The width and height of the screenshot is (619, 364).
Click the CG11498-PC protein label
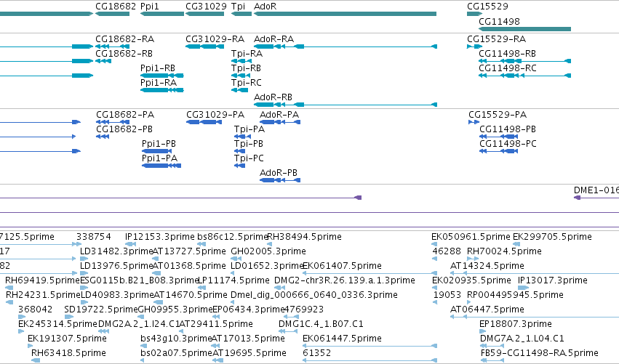point(508,144)
